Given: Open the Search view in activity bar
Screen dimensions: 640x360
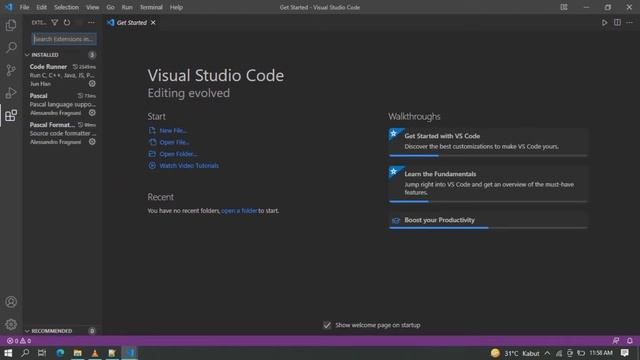Looking at the screenshot, I should pyautogui.click(x=11, y=47).
